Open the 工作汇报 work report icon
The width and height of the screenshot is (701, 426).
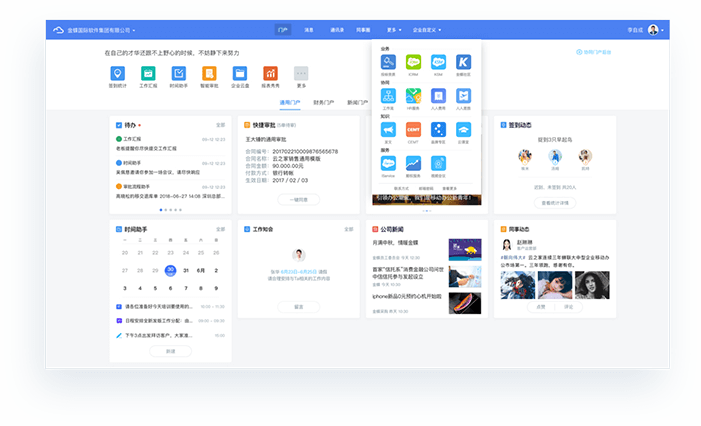tap(148, 74)
